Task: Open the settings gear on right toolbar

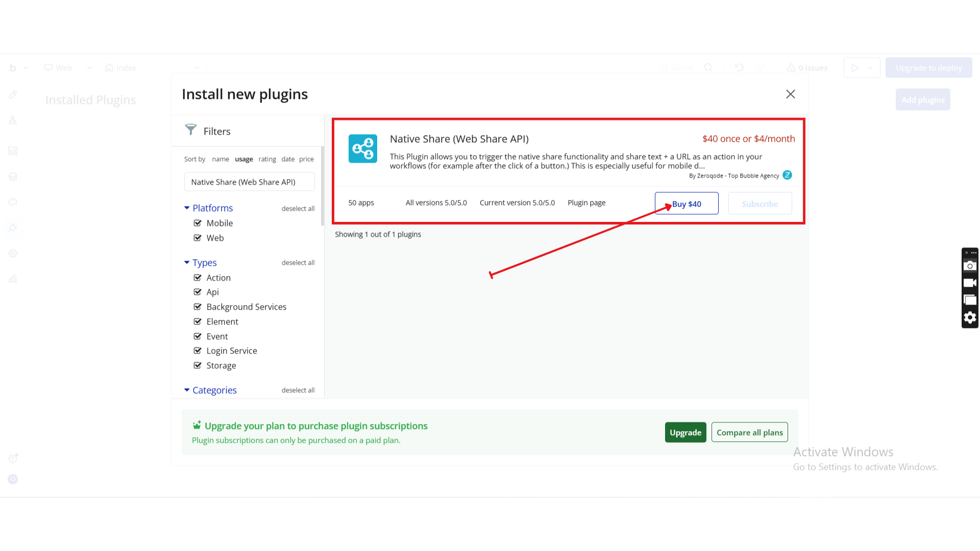Action: [970, 317]
